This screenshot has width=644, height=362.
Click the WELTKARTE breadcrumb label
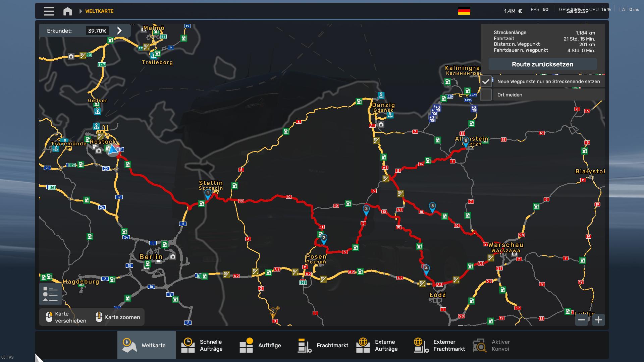(99, 11)
